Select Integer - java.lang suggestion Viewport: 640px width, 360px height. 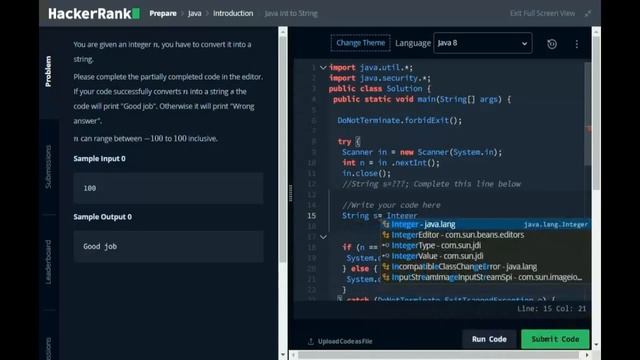(485, 224)
